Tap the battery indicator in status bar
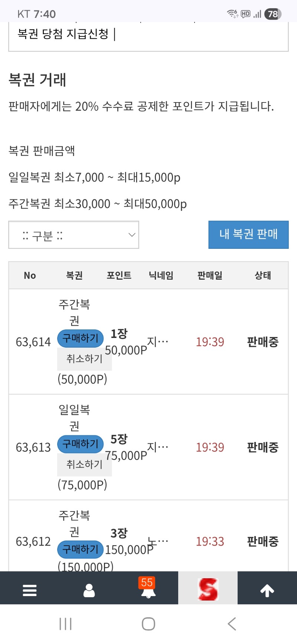The height and width of the screenshot is (644, 297). pyautogui.click(x=273, y=14)
